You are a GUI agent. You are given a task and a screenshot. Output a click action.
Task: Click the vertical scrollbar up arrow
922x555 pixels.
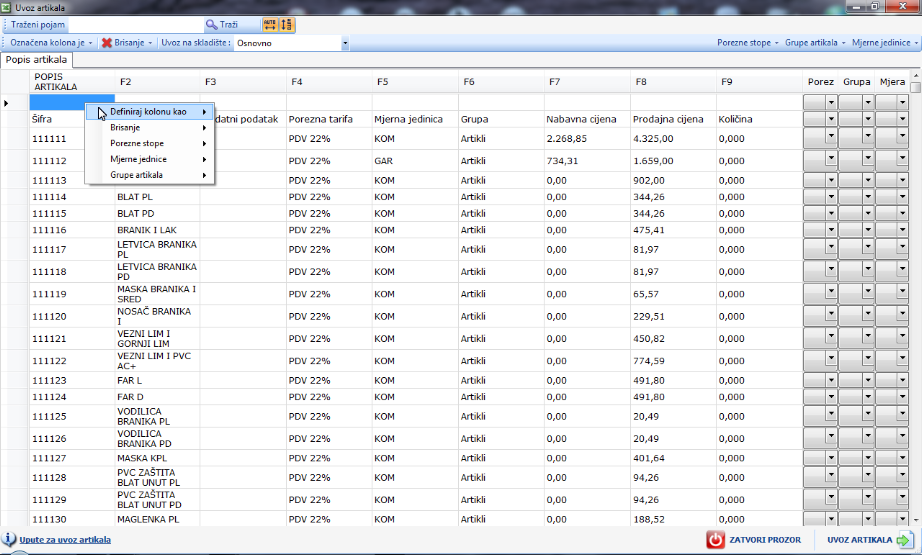[916, 76]
